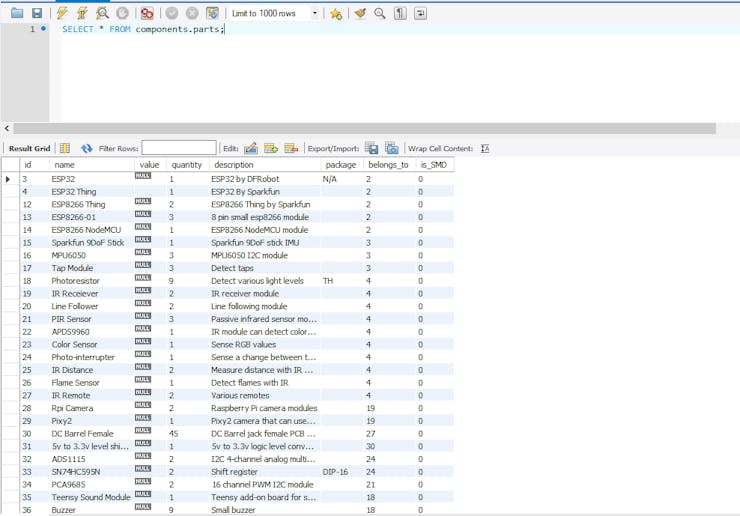The width and height of the screenshot is (740, 516).
Task: Switch to the Result Grid tab
Action: click(29, 148)
